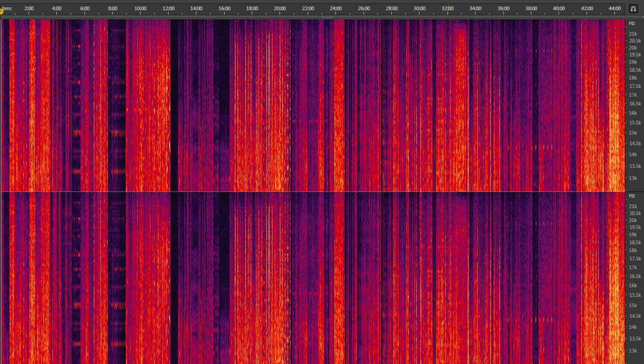Click 16k on upper channel frequency scale
Viewport: 644px width, 364px height.
pyautogui.click(x=633, y=113)
